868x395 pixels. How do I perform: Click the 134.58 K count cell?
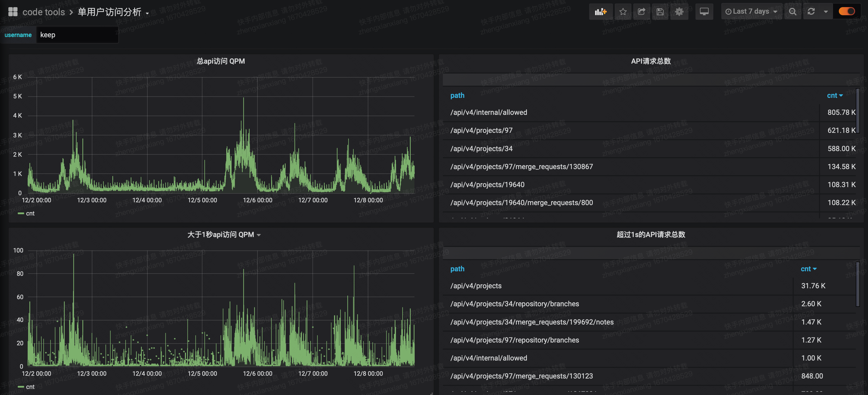coord(838,167)
